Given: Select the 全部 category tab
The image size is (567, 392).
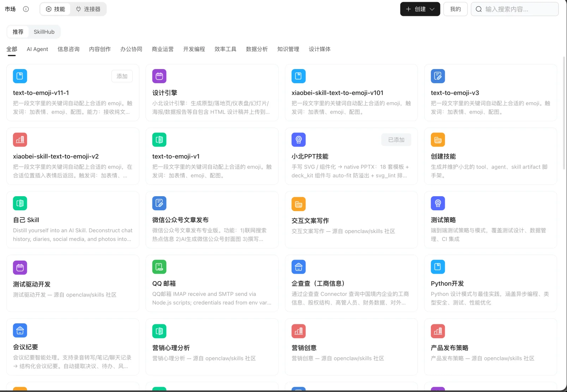Looking at the screenshot, I should 12,49.
